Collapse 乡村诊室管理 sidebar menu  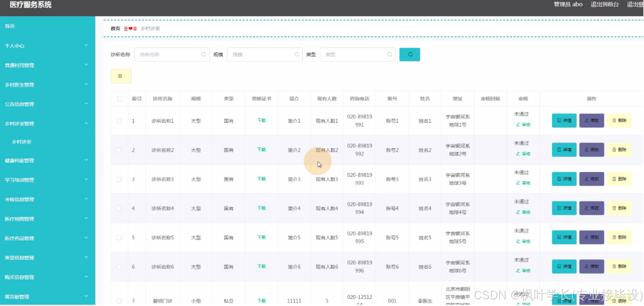pyautogui.click(x=48, y=123)
